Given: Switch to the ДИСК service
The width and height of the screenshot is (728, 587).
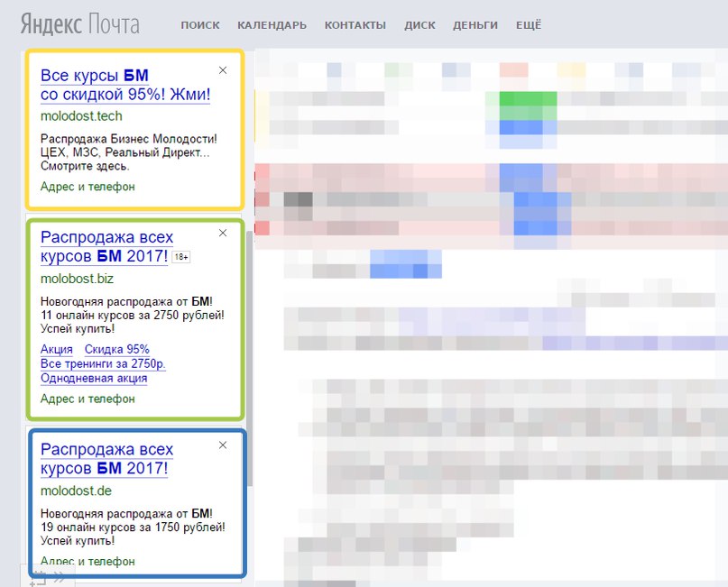Looking at the screenshot, I should (419, 25).
